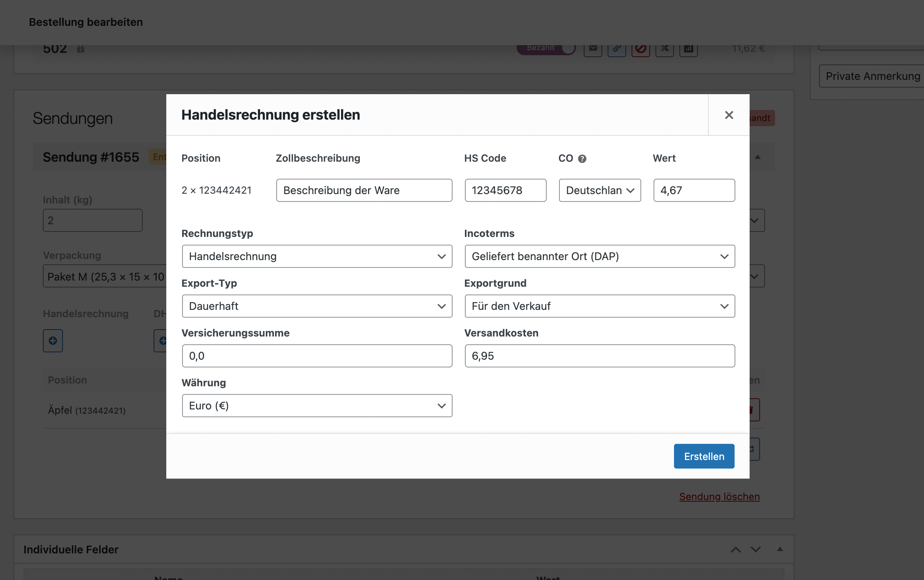The image size is (924, 580).
Task: Select the CO country dropdown
Action: point(600,190)
